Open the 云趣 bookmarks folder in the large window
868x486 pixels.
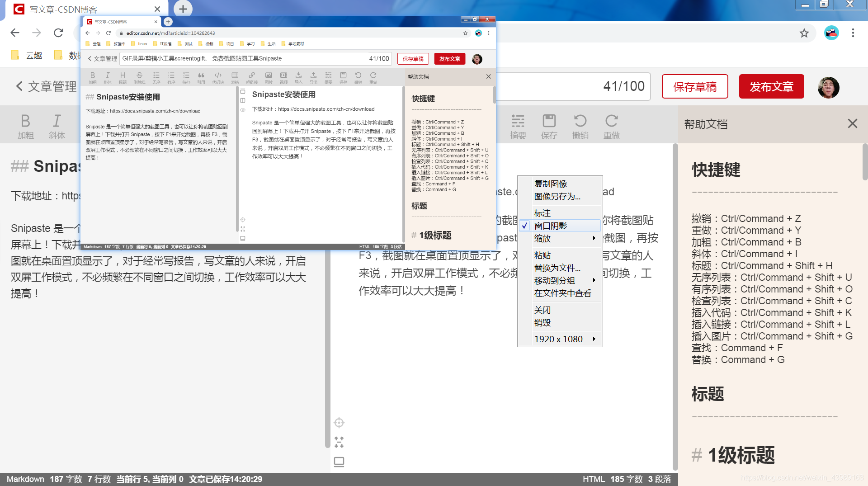click(x=27, y=55)
